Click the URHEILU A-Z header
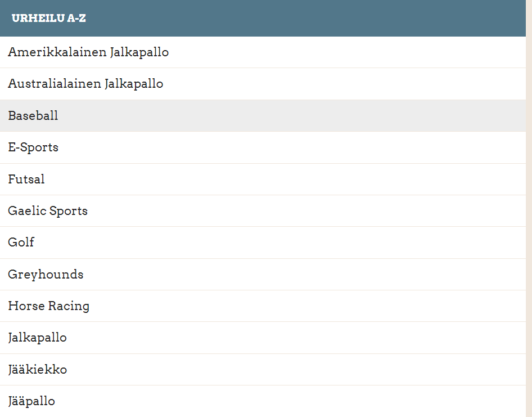 point(48,18)
